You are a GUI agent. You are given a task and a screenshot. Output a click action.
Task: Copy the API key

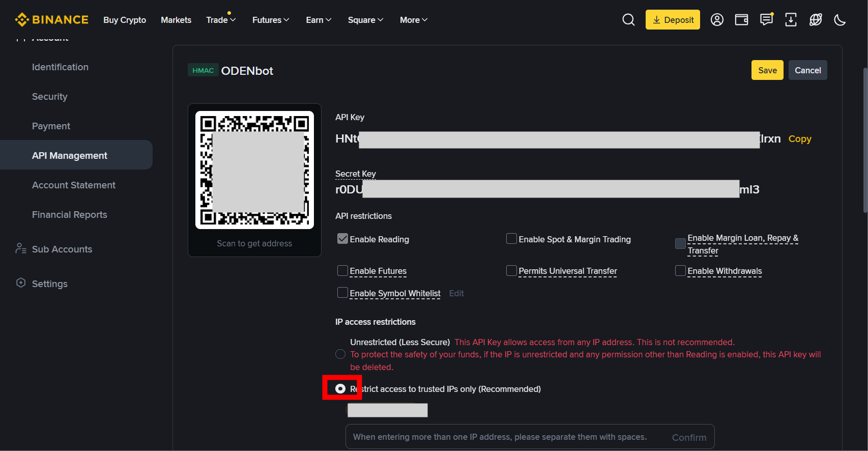click(799, 139)
